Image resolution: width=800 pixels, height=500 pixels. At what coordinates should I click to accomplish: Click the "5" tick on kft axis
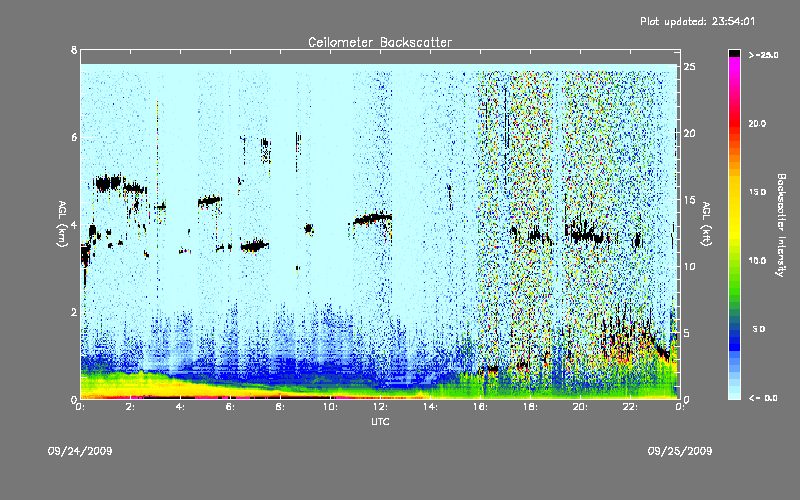tap(687, 333)
